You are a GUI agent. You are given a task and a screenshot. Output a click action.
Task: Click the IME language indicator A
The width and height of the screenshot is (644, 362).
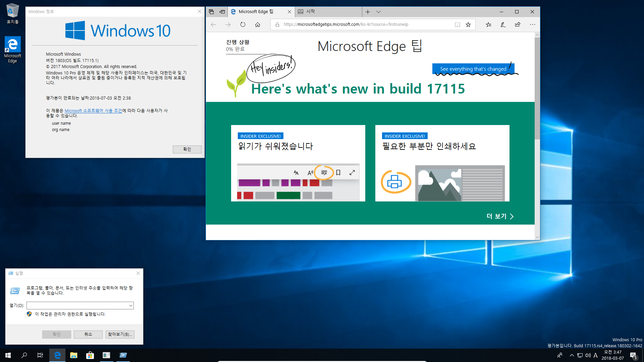click(x=596, y=355)
